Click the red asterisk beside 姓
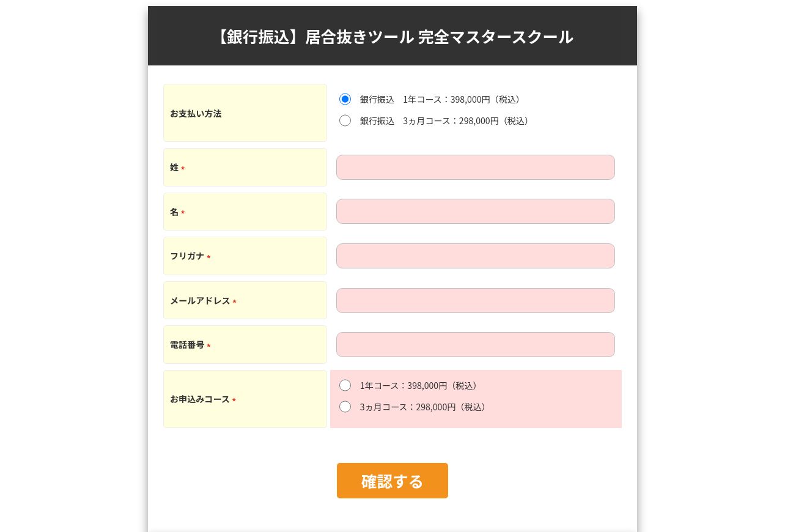The height and width of the screenshot is (532, 785). tap(183, 168)
